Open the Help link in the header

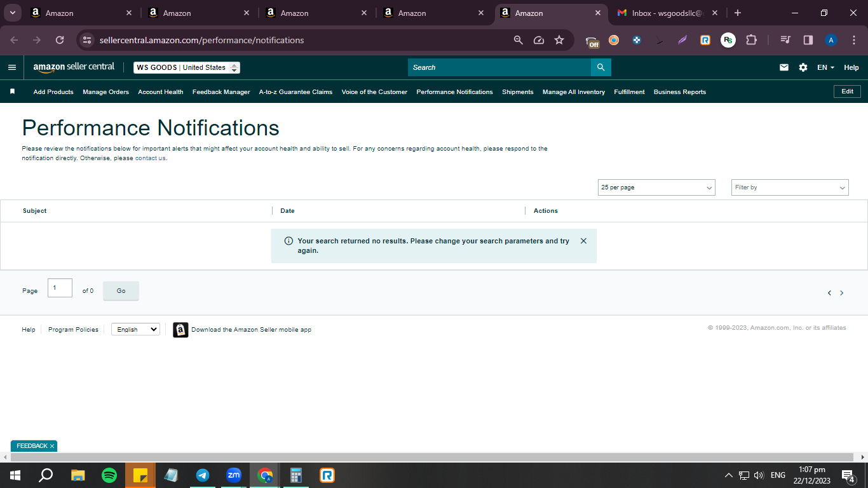click(x=851, y=67)
